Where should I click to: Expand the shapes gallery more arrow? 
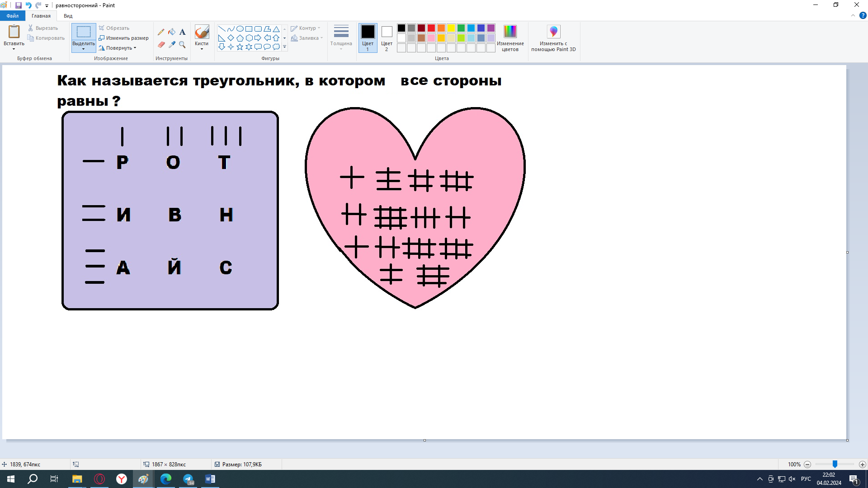coord(284,47)
